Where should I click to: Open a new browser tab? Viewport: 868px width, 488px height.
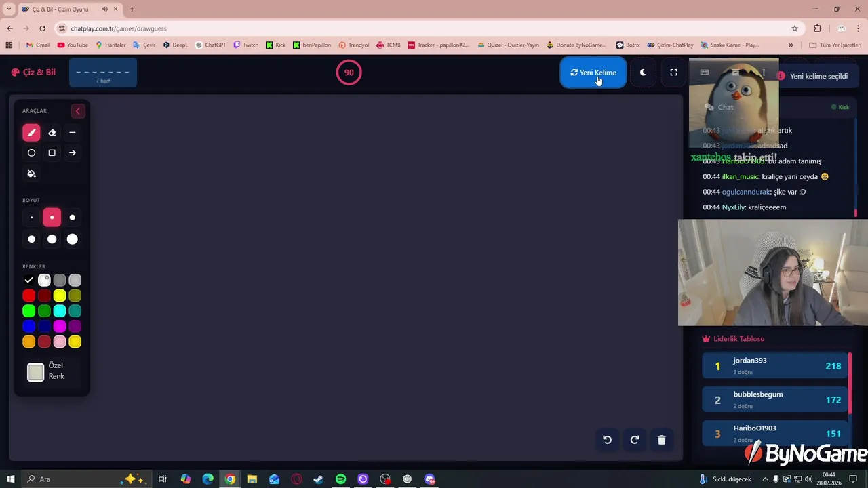point(132,9)
